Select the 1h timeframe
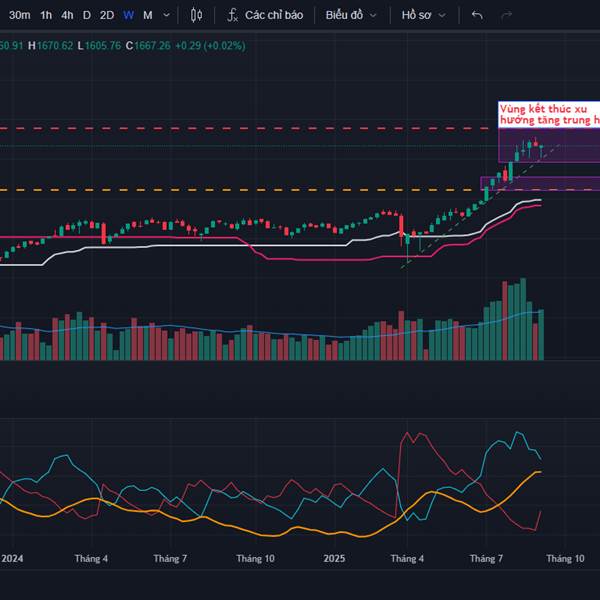This screenshot has height=600, width=600. [46, 15]
